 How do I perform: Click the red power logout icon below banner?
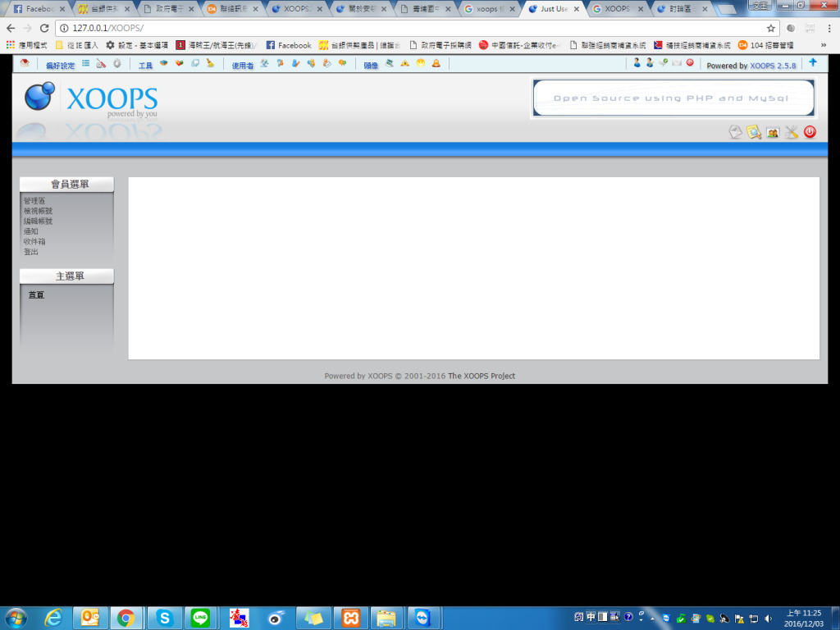810,132
